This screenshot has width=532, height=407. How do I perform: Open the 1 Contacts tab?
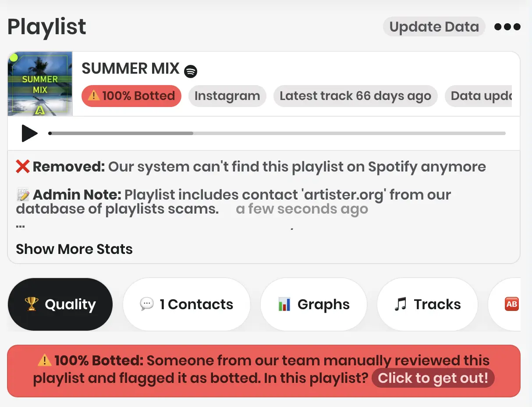pos(186,304)
